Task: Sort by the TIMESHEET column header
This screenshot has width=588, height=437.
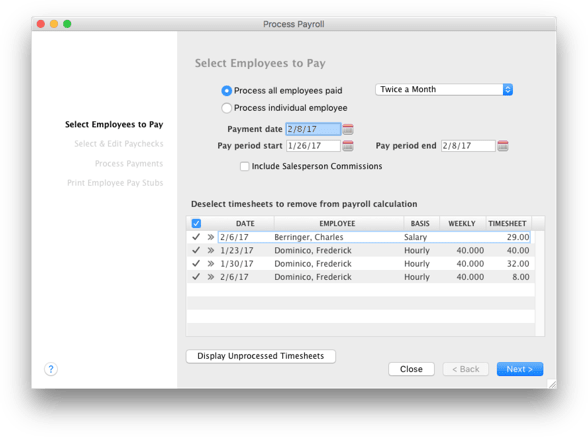Action: [507, 224]
